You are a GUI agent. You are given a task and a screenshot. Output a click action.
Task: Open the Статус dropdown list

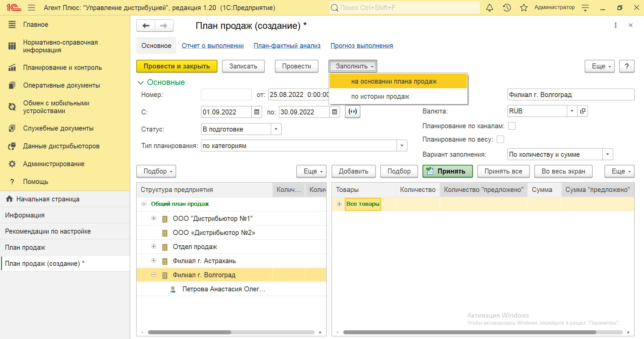click(276, 129)
